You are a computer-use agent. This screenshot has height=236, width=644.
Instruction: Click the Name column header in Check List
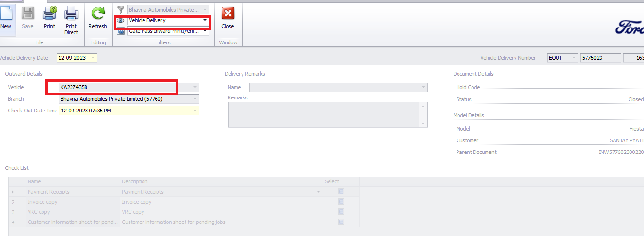click(x=73, y=181)
